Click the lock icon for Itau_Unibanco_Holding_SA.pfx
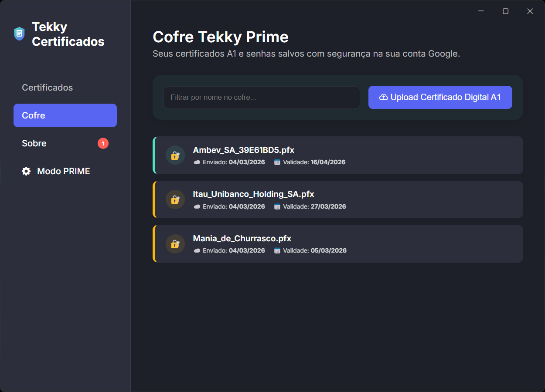The height and width of the screenshot is (392, 545). point(175,199)
